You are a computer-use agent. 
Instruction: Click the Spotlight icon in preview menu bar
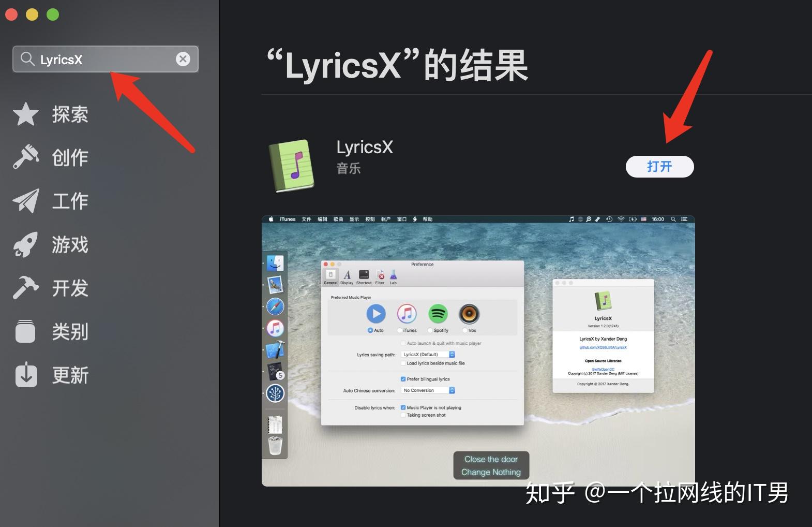(673, 219)
